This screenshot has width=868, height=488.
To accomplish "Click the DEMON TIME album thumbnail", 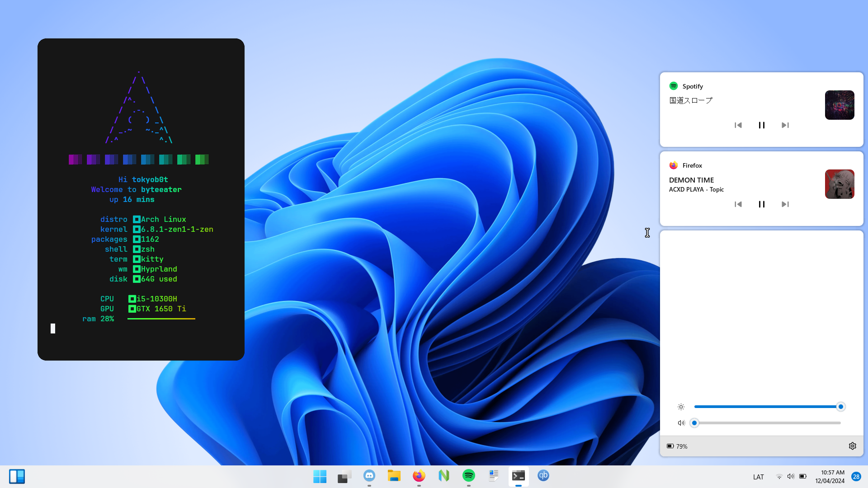I will pyautogui.click(x=840, y=184).
